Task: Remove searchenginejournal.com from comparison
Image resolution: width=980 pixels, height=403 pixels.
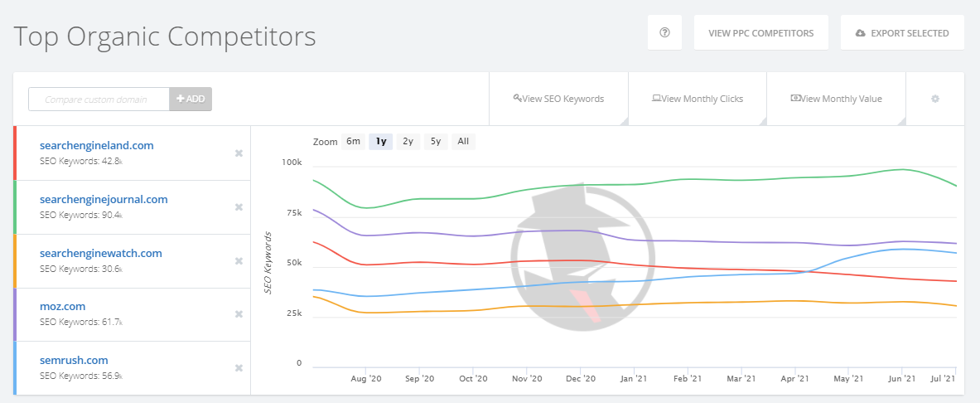Action: click(239, 207)
